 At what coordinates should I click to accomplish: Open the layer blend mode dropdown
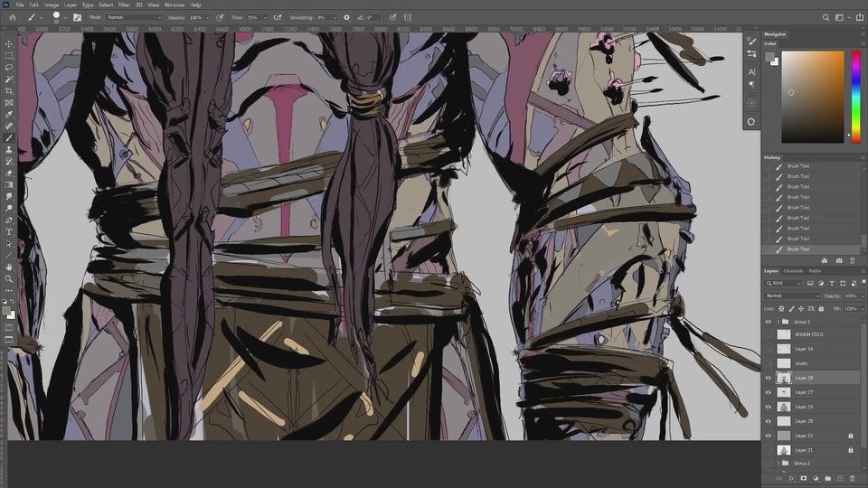792,296
